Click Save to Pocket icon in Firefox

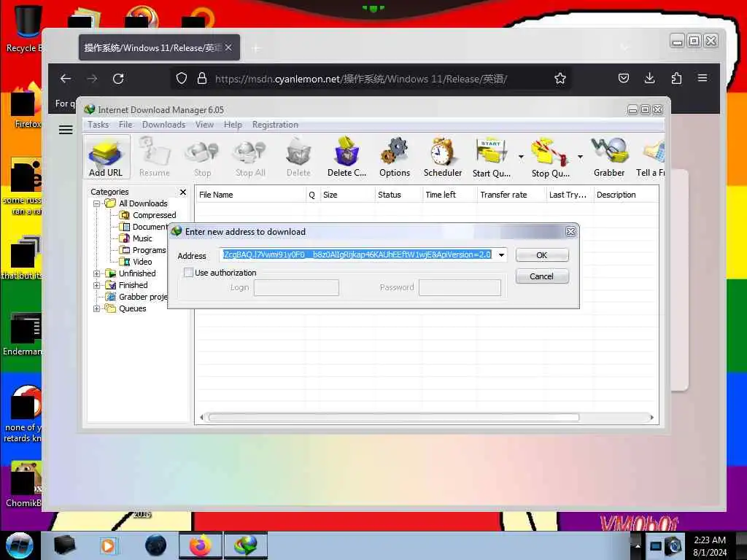(x=623, y=79)
